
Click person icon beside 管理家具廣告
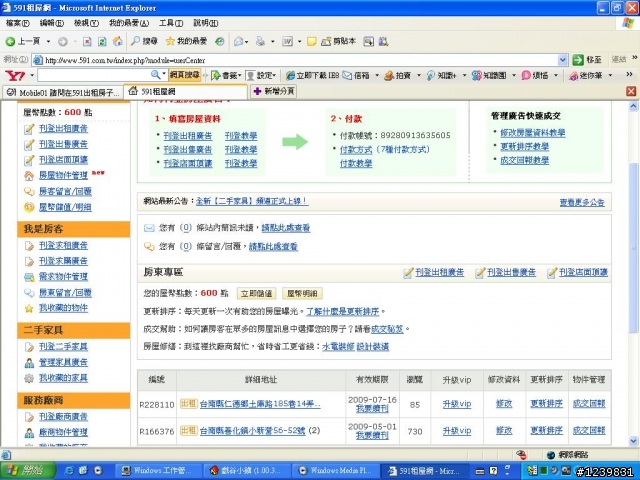click(29, 362)
